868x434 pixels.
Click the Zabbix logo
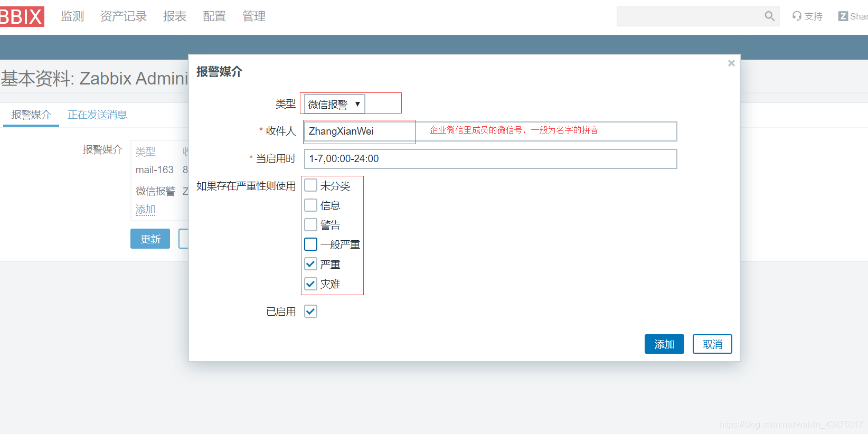pyautogui.click(x=22, y=16)
